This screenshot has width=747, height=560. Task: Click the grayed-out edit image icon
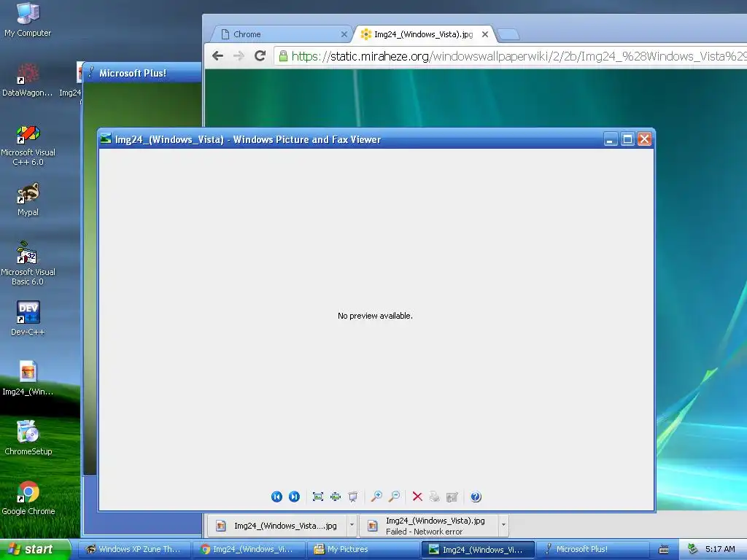pos(452,497)
